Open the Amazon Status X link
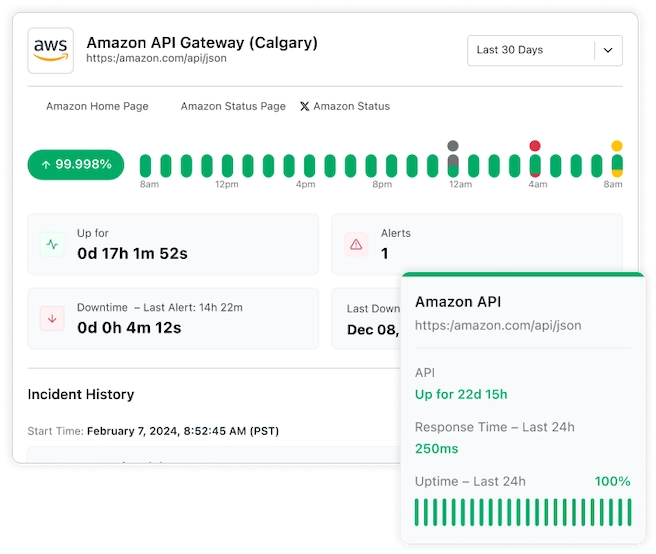656x554 pixels. 351,106
